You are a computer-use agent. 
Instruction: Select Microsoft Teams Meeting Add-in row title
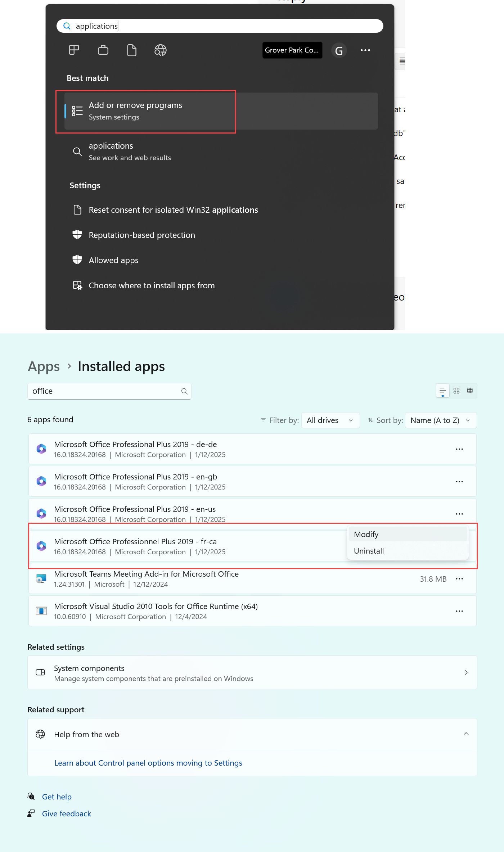[x=146, y=574]
